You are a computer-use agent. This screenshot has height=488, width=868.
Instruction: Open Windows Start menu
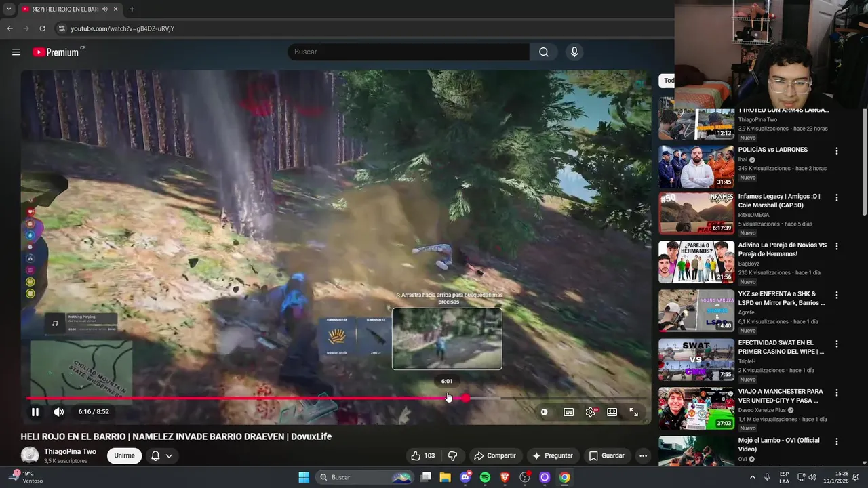point(304,477)
